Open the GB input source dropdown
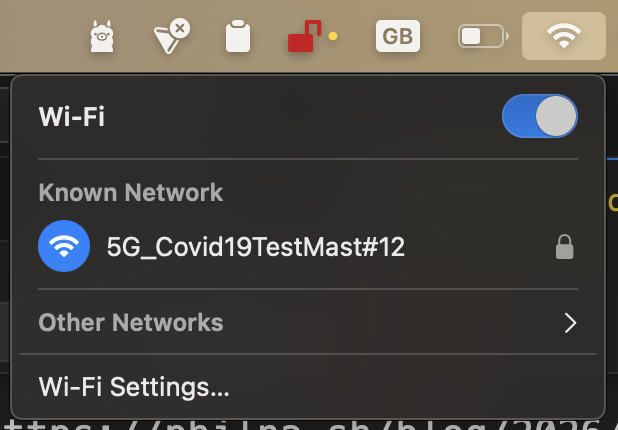Viewport: 618px width, 430px height. pyautogui.click(x=398, y=36)
